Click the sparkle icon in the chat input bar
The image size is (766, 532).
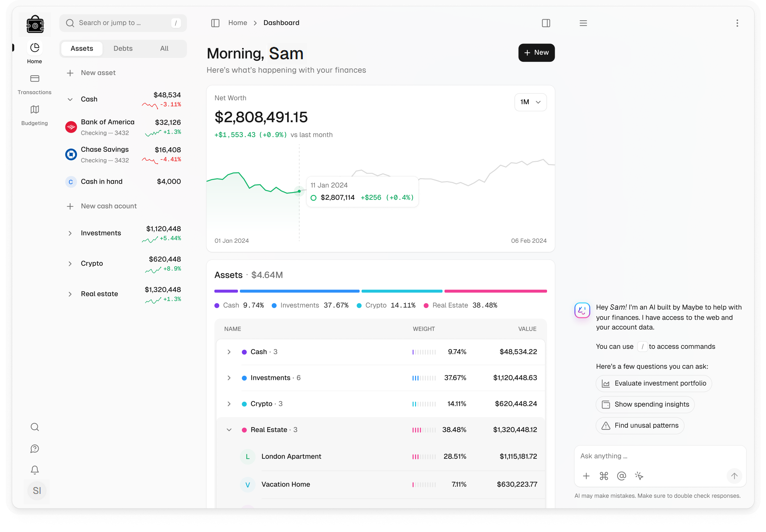639,476
